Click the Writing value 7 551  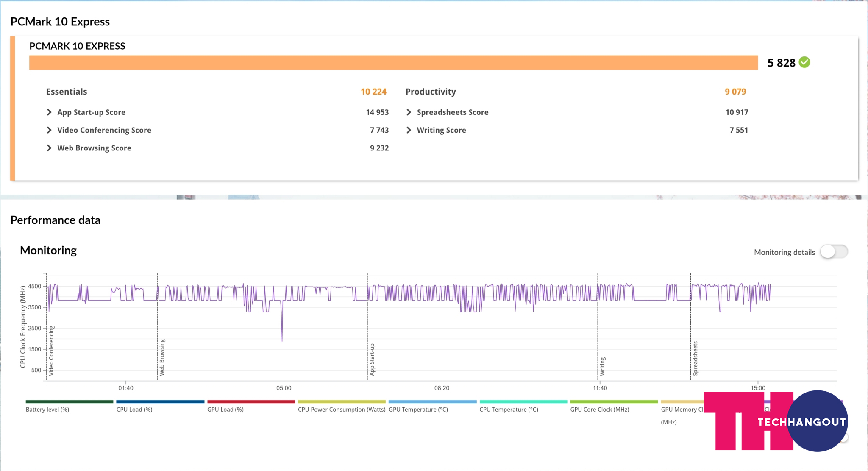pos(739,130)
